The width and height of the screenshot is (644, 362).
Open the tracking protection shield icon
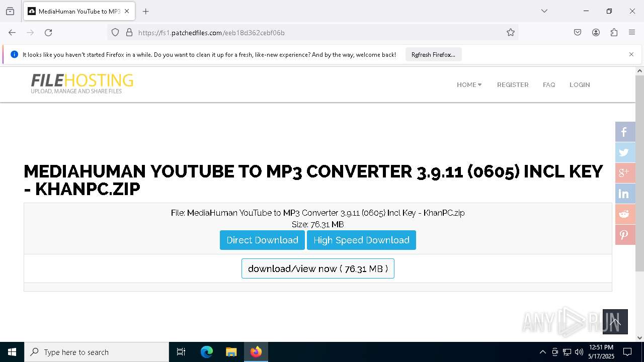point(115,33)
